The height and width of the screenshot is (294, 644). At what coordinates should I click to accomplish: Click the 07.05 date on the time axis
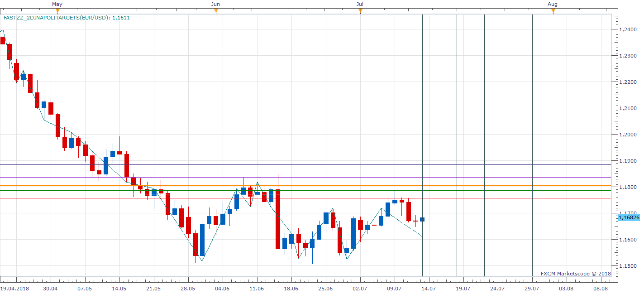(85, 288)
